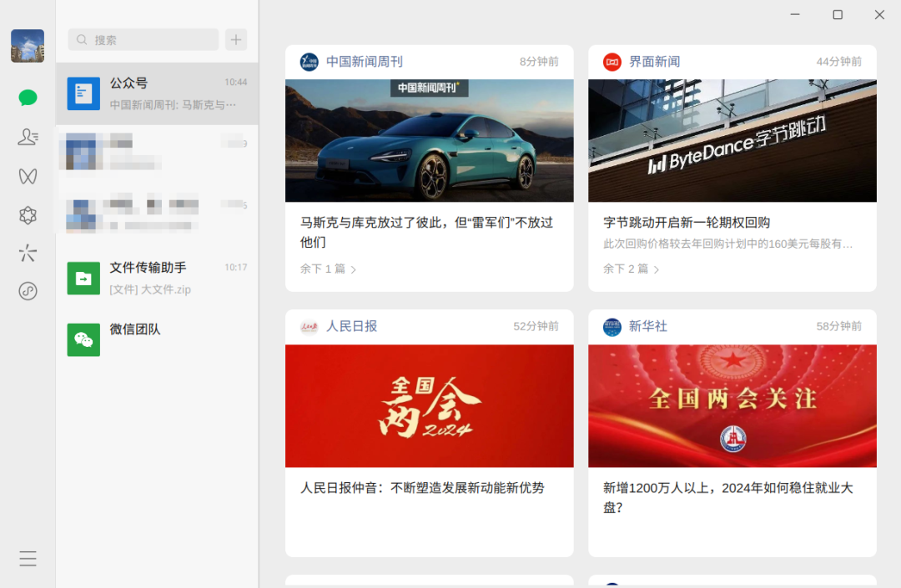Click the plus button beside search

click(x=236, y=40)
